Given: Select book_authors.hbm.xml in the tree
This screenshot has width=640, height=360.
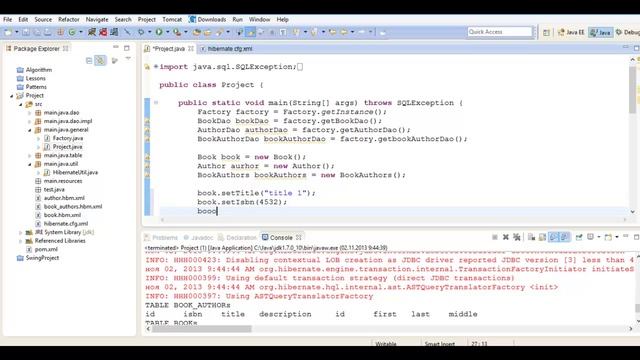Looking at the screenshot, I should tap(73, 207).
